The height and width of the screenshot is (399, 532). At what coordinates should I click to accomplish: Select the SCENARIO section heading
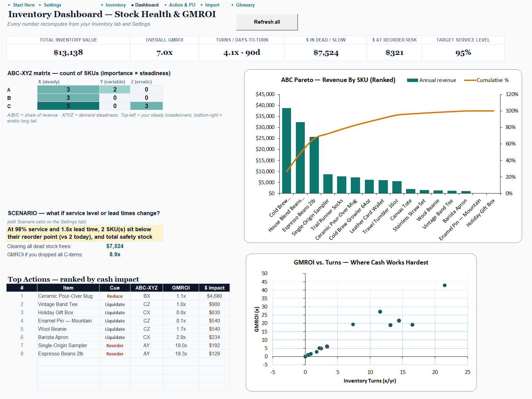click(x=84, y=213)
